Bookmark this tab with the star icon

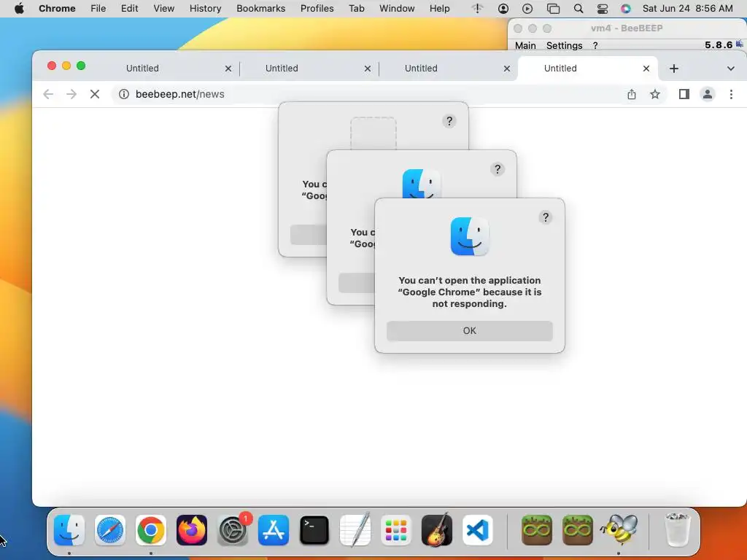[x=655, y=94]
